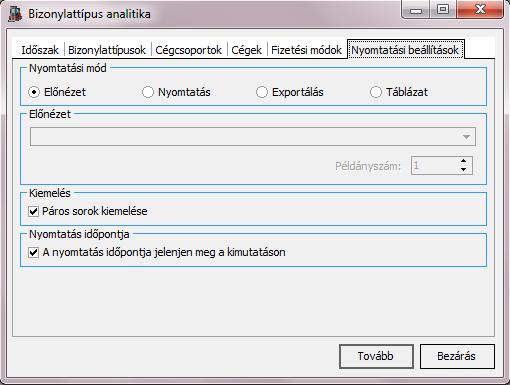Click the Bezárás button
The width and height of the screenshot is (510, 385).
point(457,356)
